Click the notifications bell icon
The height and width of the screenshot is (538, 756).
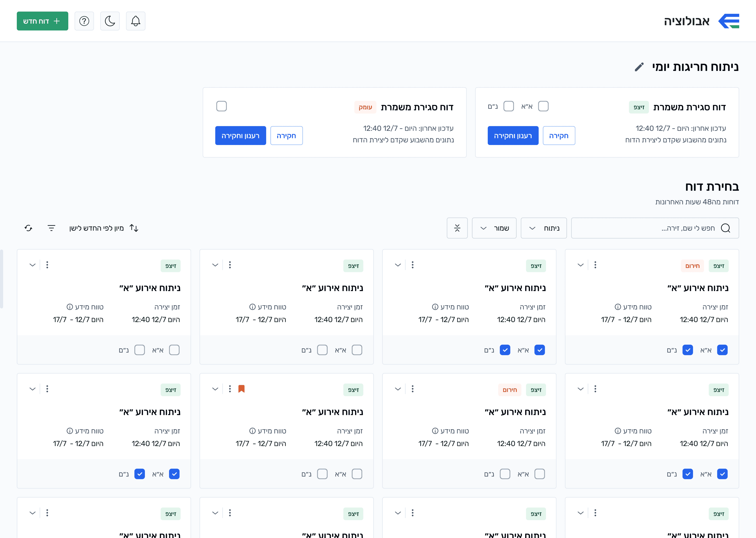pos(135,21)
